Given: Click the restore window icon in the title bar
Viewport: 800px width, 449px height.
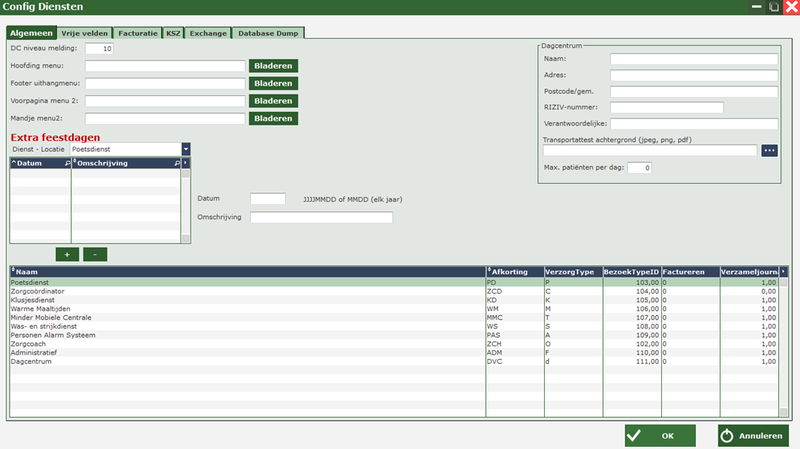Looking at the screenshot, I should point(773,7).
